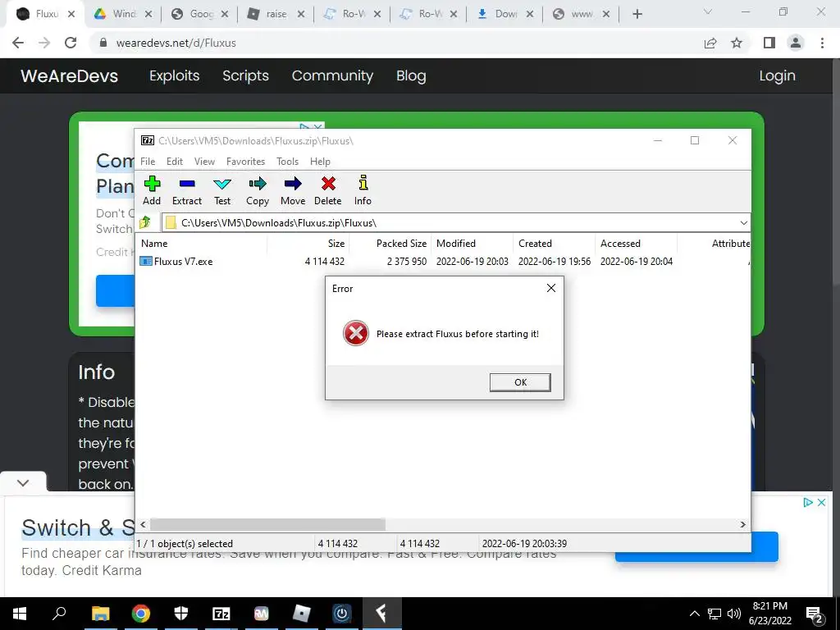Open the Windows Start menu
Image resolution: width=840 pixels, height=630 pixels.
pos(20,614)
